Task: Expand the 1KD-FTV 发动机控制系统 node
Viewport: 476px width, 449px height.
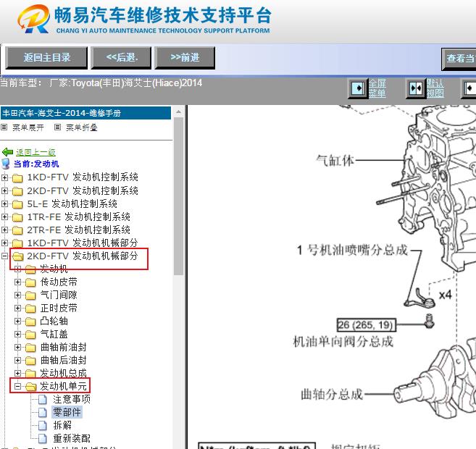Action: click(x=4, y=177)
